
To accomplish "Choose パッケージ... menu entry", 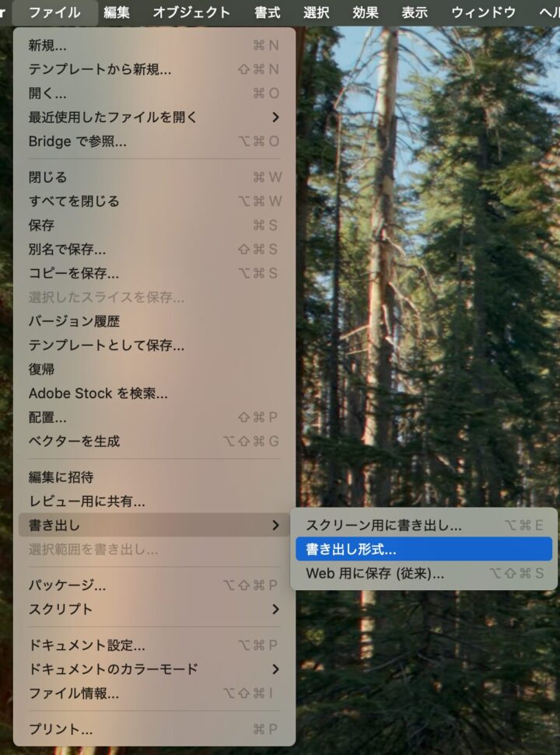I will pos(154,585).
